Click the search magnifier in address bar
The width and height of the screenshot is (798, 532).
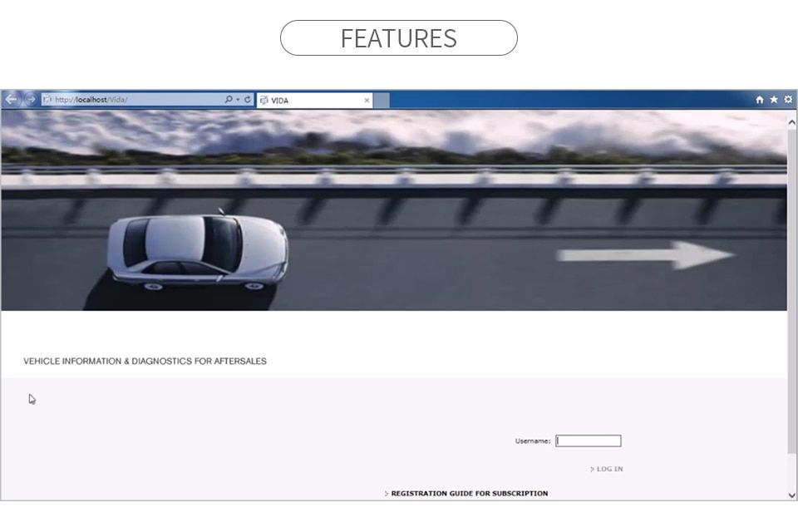229,100
